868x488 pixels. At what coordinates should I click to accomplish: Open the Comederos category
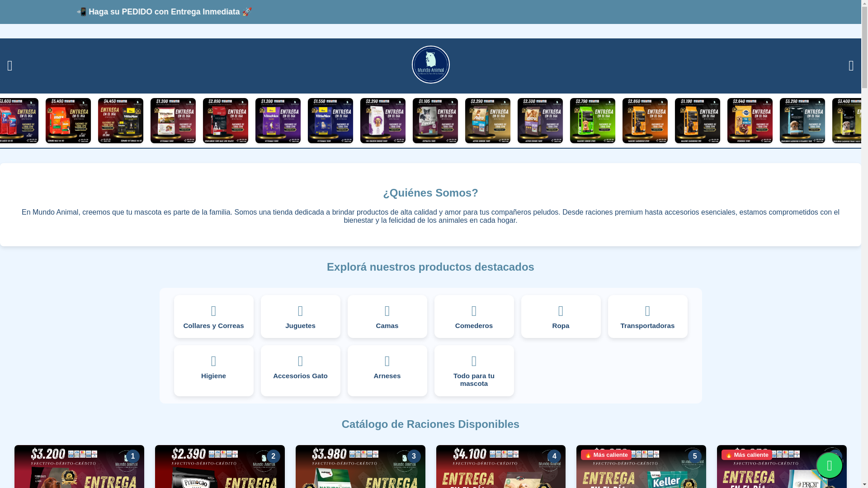[x=474, y=316]
